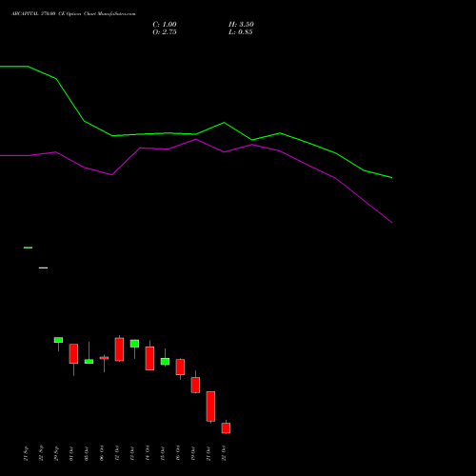Screen dimensions: 476x476
Task: Click the high value "H: 3.50"
Action: [x=241, y=25]
